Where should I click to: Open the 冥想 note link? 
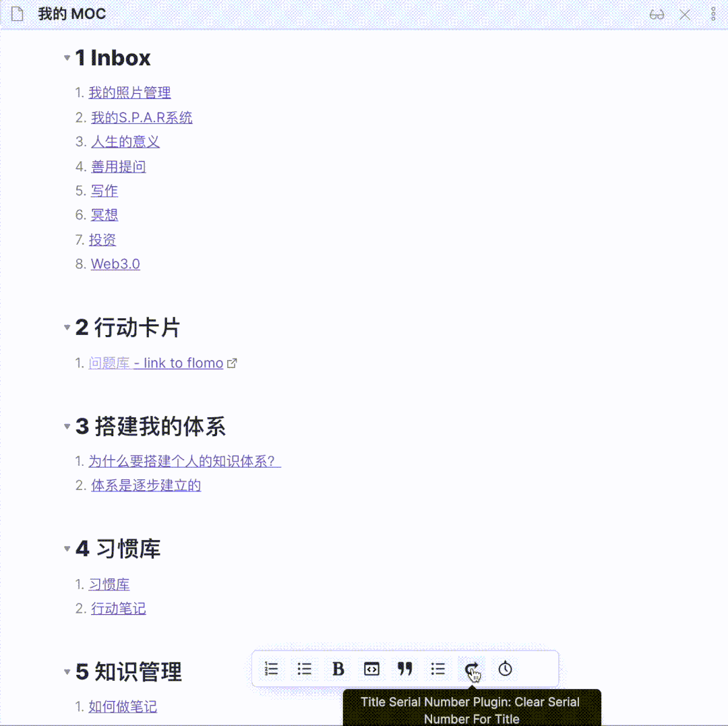[x=104, y=214]
